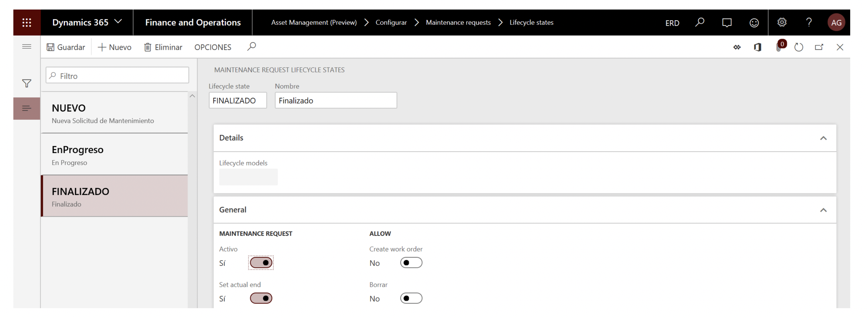The image size is (868, 318).
Task: Open the AG user account avatar
Action: (836, 23)
